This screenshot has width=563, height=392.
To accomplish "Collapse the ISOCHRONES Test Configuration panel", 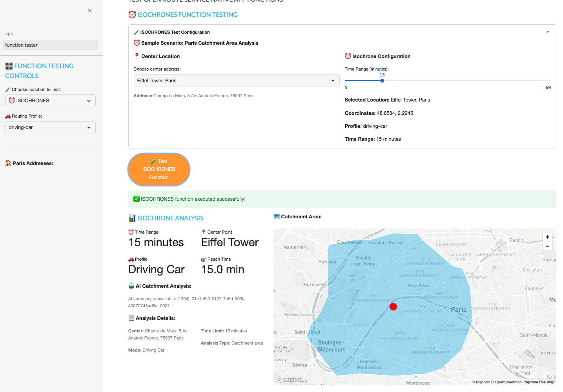I will point(547,32).
